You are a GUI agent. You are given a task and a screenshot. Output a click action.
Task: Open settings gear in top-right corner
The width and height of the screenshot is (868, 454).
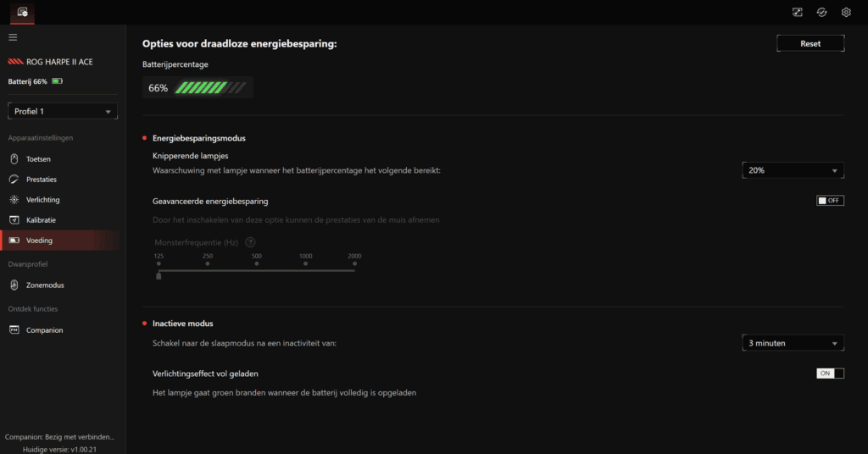pos(846,12)
